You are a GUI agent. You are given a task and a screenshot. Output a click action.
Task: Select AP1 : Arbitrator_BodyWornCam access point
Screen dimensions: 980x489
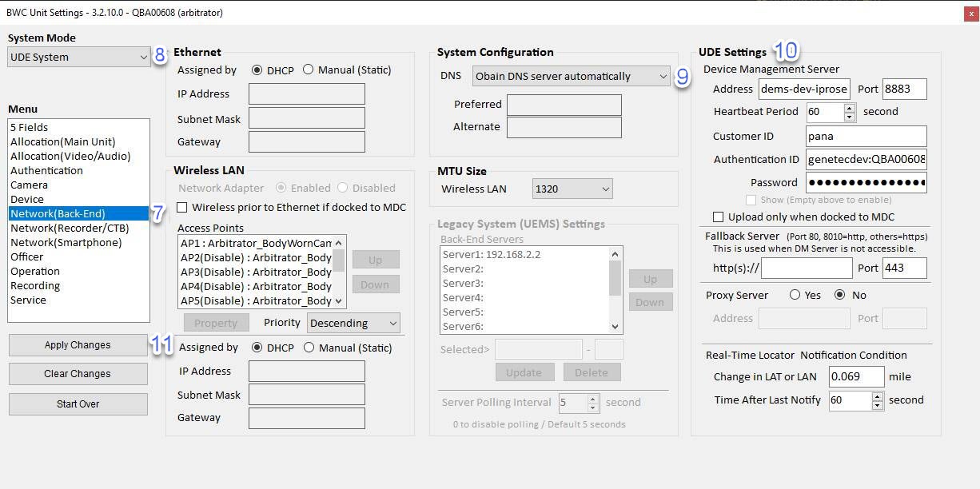[x=256, y=243]
